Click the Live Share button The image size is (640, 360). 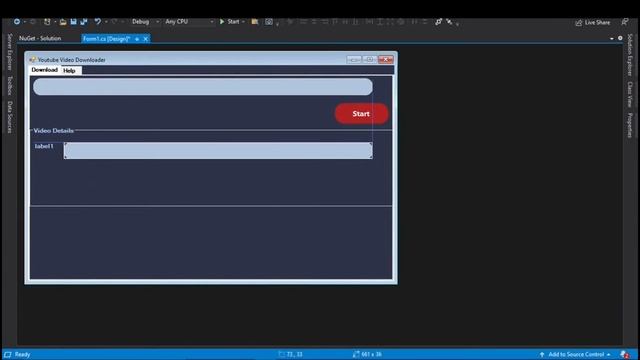tap(593, 22)
